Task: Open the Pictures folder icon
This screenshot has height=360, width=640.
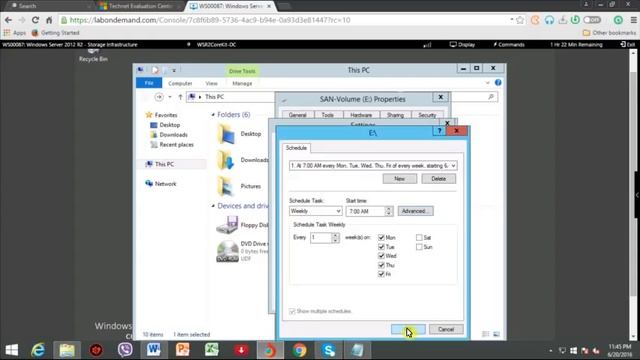Action: tap(226, 186)
